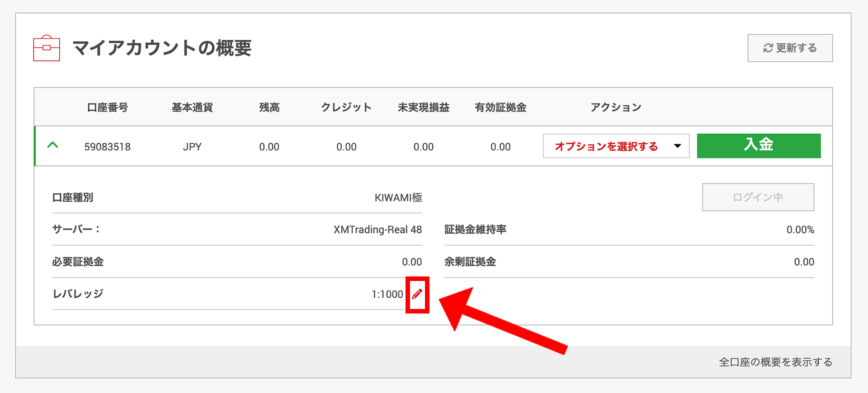Click the ログイン中 button
The image size is (868, 393).
click(x=758, y=197)
